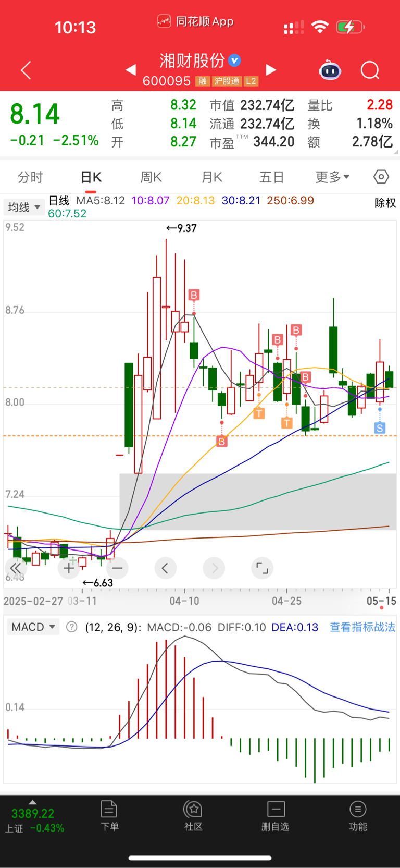Tap the 湘财股份 stock name

(x=192, y=60)
